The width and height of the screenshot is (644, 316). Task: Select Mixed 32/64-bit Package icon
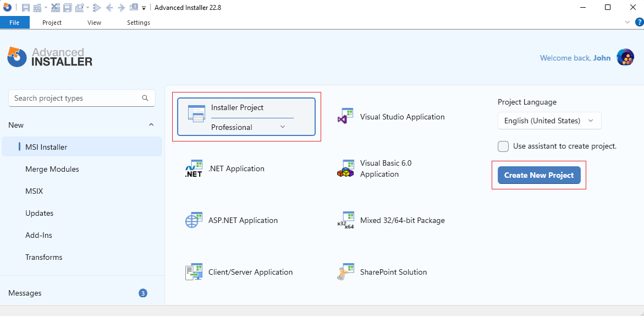(x=345, y=220)
